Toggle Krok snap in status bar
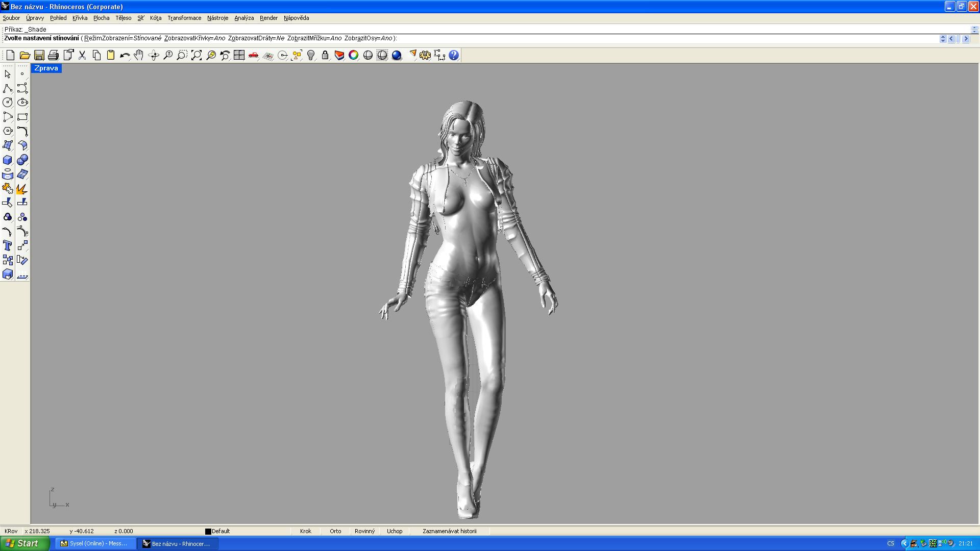 (306, 531)
